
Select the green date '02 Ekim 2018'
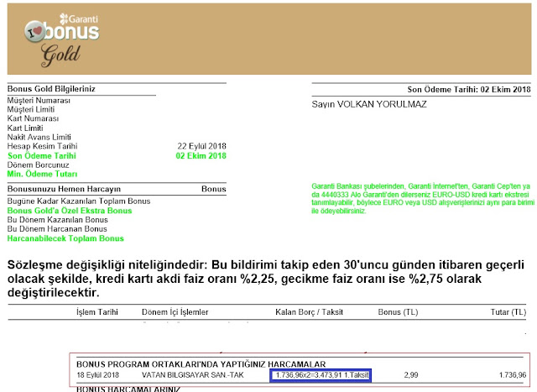pos(201,156)
